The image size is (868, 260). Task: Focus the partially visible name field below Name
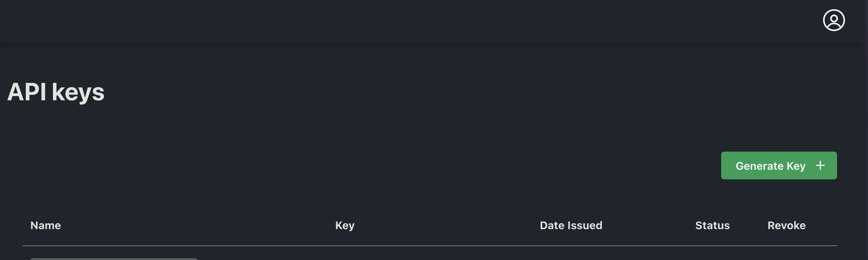tap(114, 259)
